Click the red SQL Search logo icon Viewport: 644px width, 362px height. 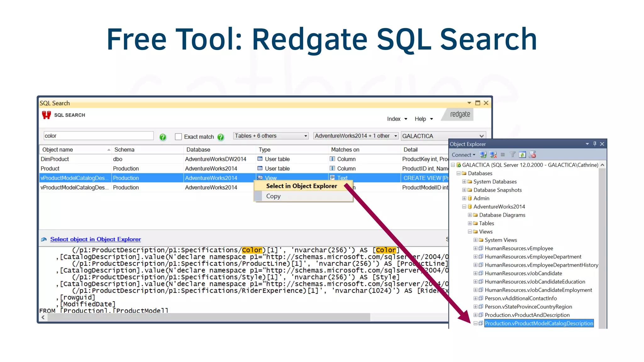[47, 115]
